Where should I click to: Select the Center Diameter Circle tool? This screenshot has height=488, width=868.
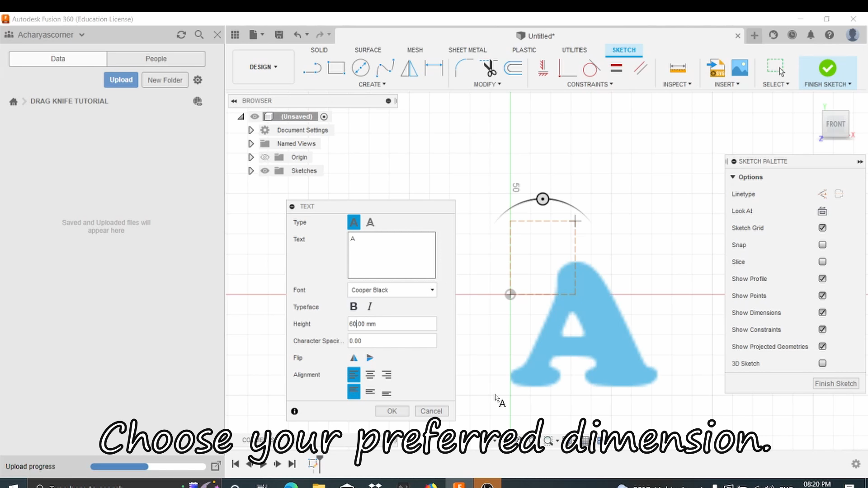(x=360, y=68)
